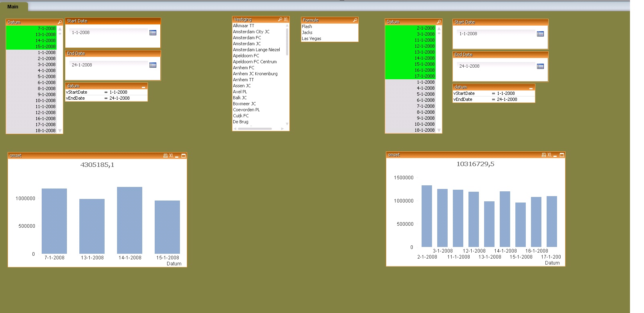Print the omzet chart totaling 10316729,5
644x313 pixels.
tap(543, 155)
